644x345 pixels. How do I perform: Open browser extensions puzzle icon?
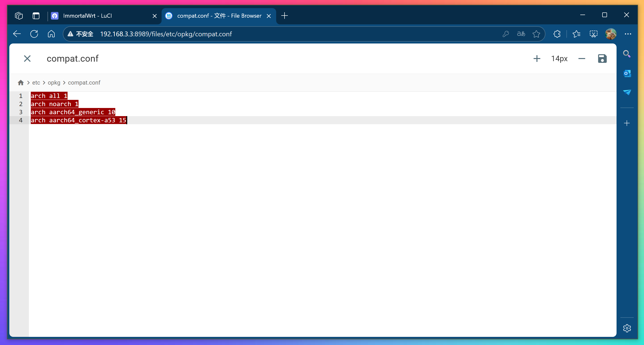557,34
